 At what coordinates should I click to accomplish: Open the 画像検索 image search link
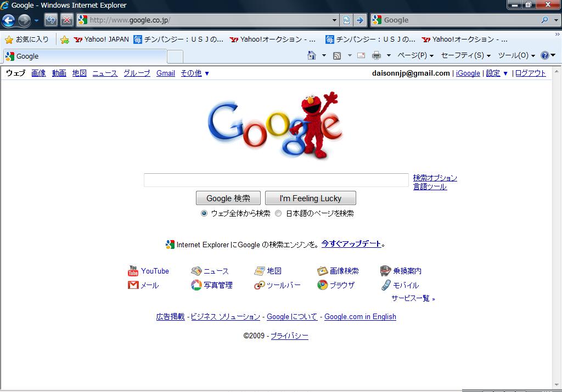pyautogui.click(x=338, y=271)
